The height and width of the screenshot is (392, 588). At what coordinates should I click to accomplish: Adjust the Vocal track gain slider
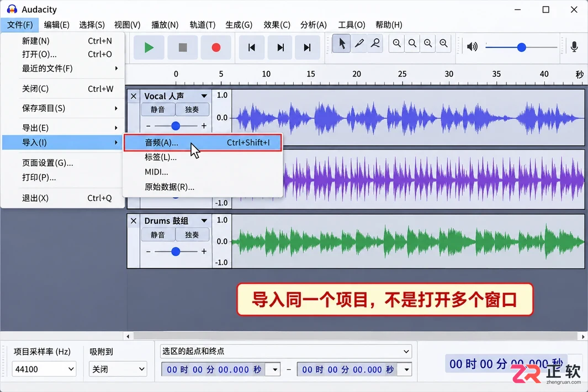tap(176, 126)
